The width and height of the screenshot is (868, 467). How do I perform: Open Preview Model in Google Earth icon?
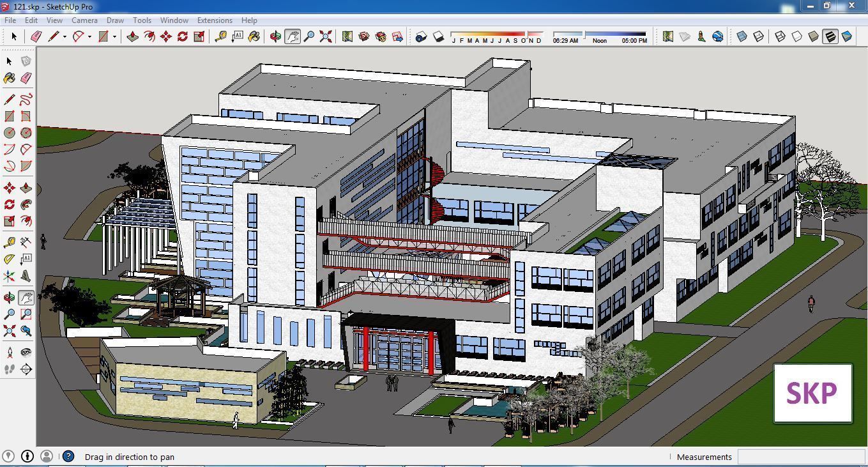[718, 36]
